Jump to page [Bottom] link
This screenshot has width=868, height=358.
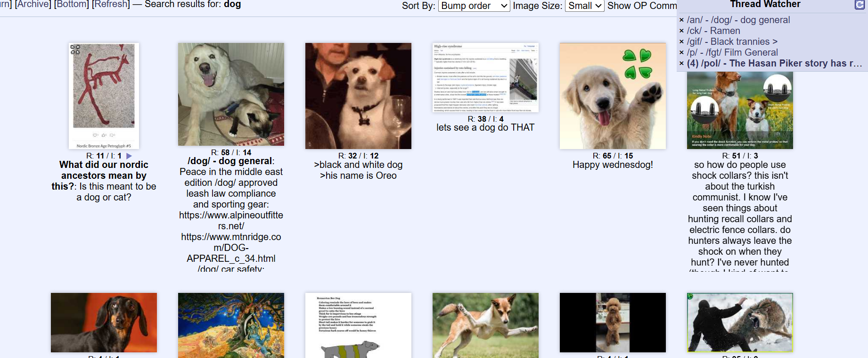71,4
